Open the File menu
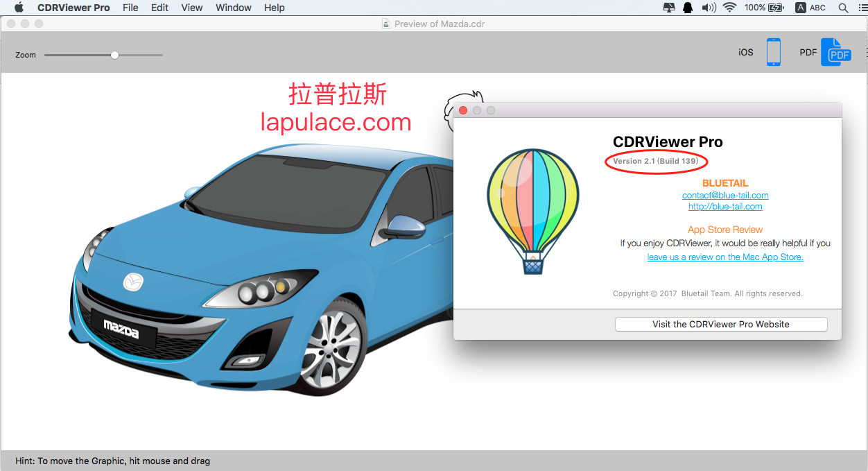This screenshot has height=471, width=868. click(x=130, y=8)
